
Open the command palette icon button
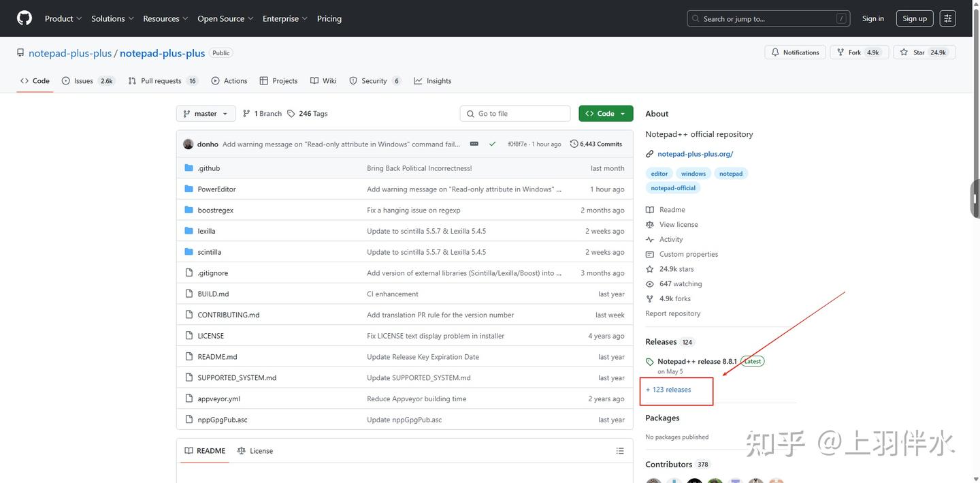947,18
